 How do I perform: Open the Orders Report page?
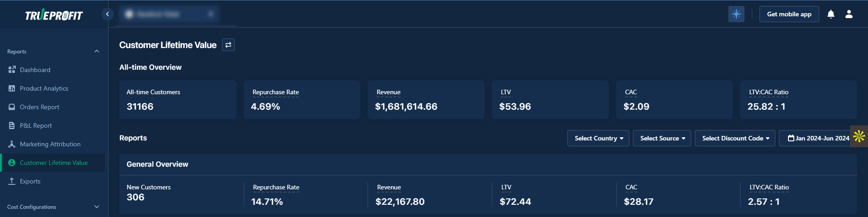pyautogui.click(x=39, y=107)
